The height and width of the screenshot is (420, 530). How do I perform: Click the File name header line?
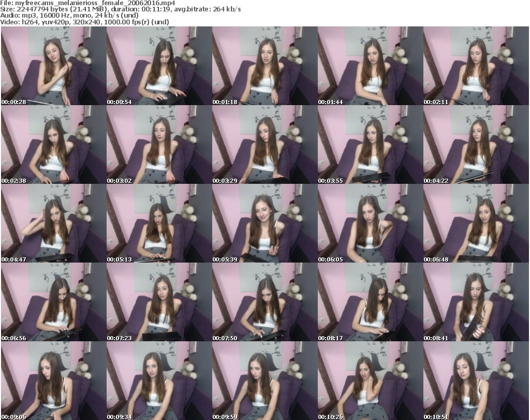point(87,3)
